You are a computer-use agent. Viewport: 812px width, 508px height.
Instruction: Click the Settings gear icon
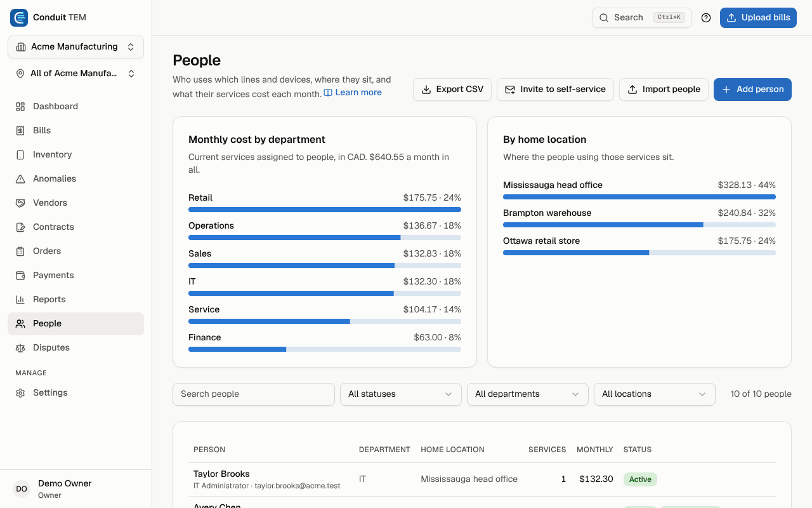[x=20, y=393]
